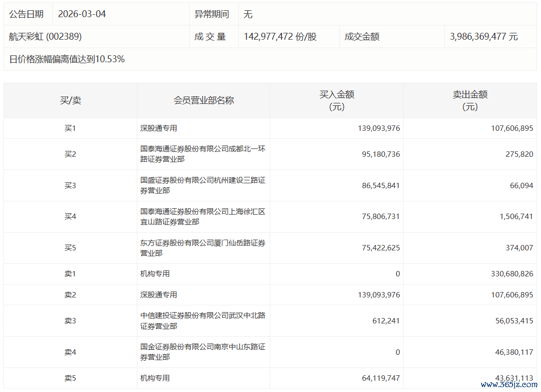Select buy amount 64,119,747
Image resolution: width=541 pixels, height=392 pixels.
point(381,378)
